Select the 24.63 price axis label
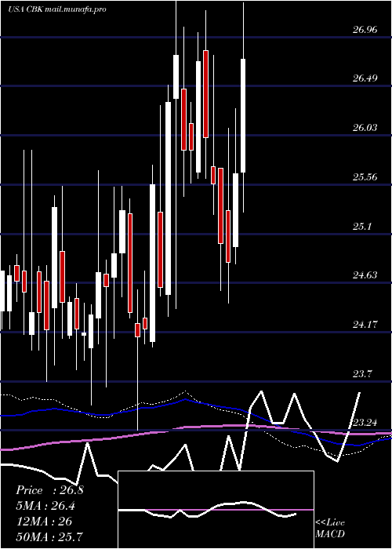 [x=365, y=274]
